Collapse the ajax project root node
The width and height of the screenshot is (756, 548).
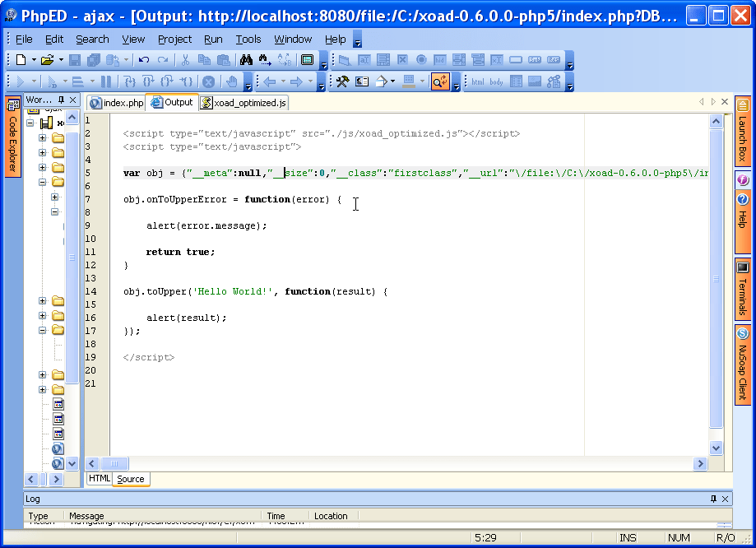coord(30,123)
